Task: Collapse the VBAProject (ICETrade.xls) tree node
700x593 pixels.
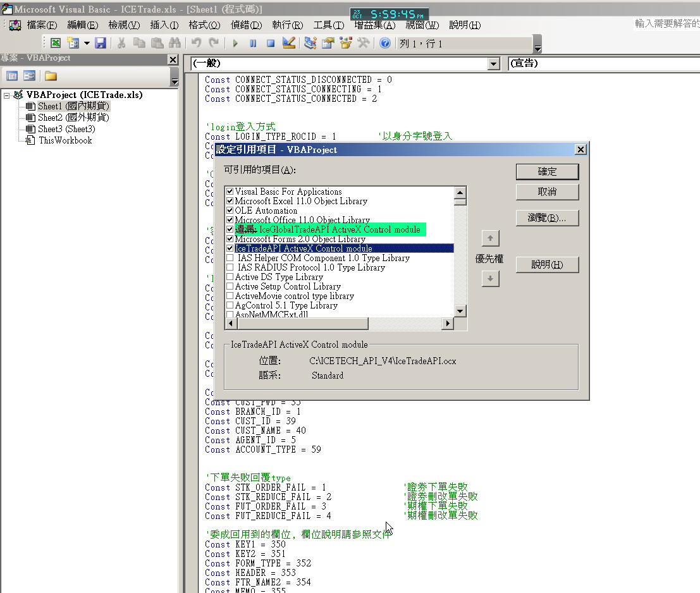Action: point(7,95)
